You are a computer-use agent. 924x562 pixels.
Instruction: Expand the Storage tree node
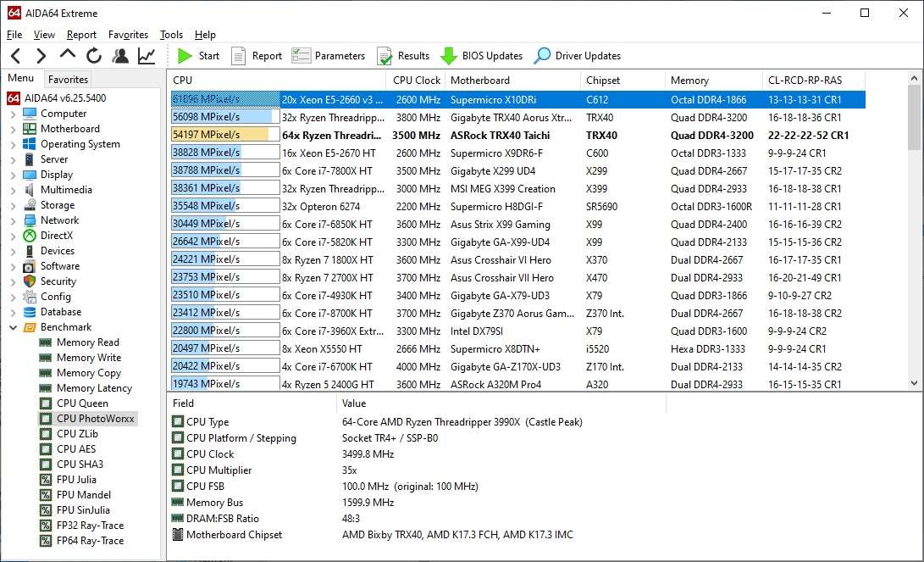[x=13, y=206]
